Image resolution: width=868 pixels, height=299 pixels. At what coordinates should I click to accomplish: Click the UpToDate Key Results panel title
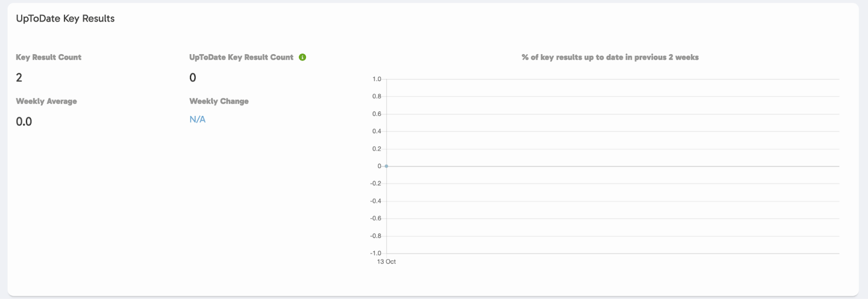tap(65, 18)
